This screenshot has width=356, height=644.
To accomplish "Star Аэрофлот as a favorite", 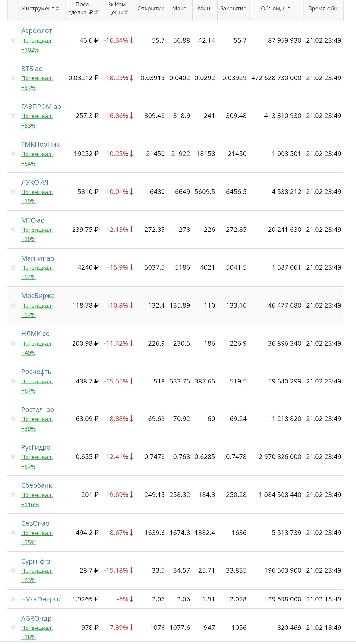I will [x=13, y=40].
